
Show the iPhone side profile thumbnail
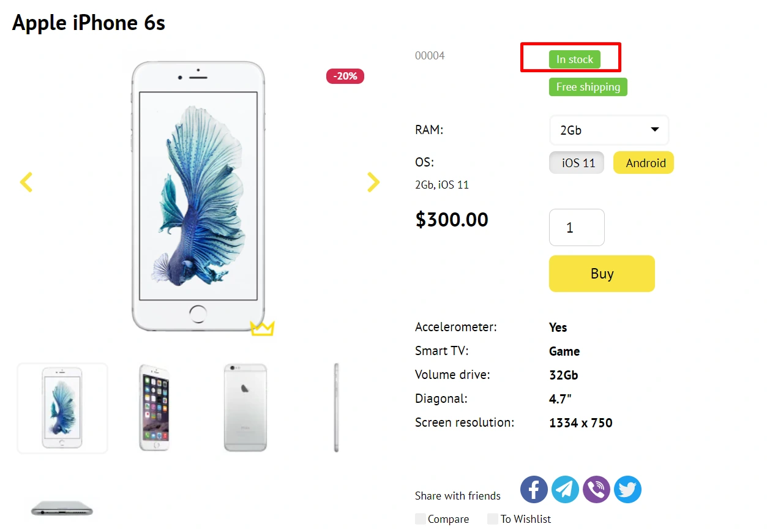click(x=336, y=408)
